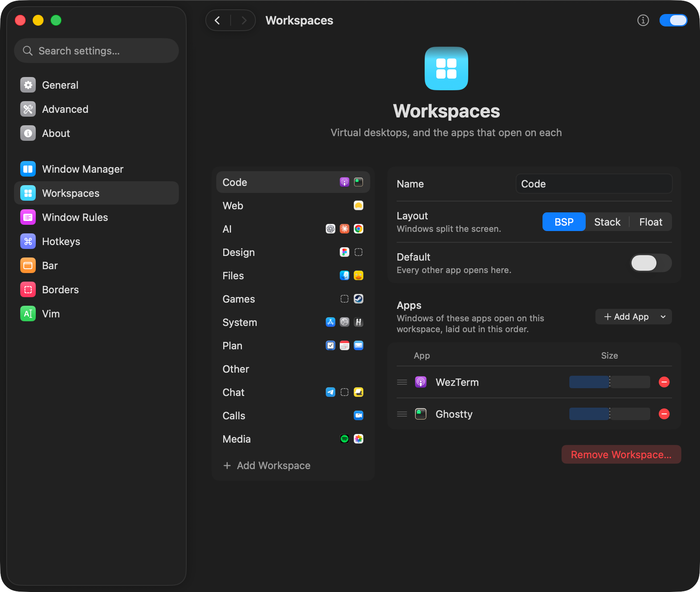The image size is (700, 592).
Task: Open the Window Rules icon in sidebar
Action: click(x=28, y=217)
